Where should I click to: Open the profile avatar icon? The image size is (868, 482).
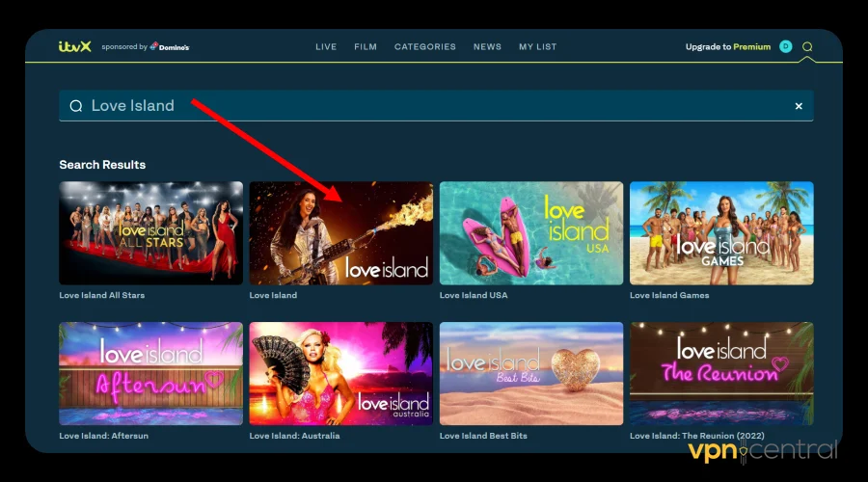785,46
